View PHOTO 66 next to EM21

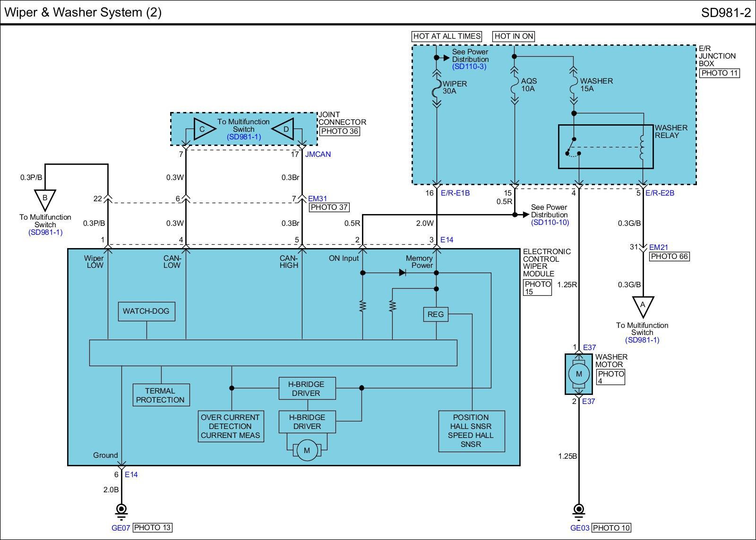(x=670, y=257)
